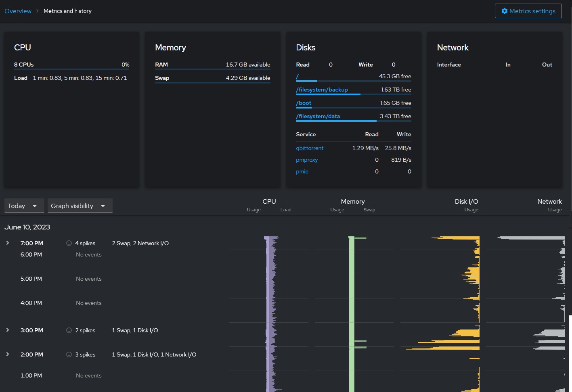
Task: Open the Today time range dropdown
Action: [24, 206]
